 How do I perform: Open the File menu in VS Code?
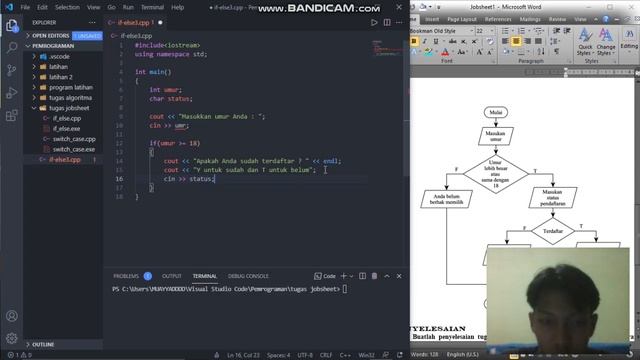[25, 7]
